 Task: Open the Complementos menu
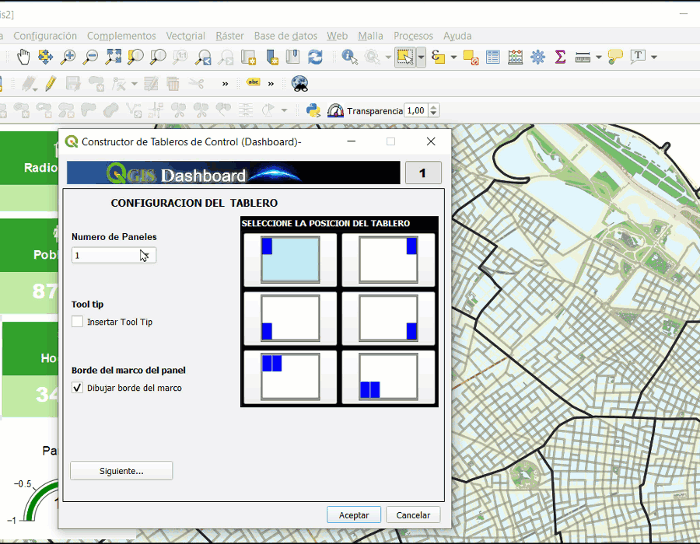pyautogui.click(x=122, y=35)
